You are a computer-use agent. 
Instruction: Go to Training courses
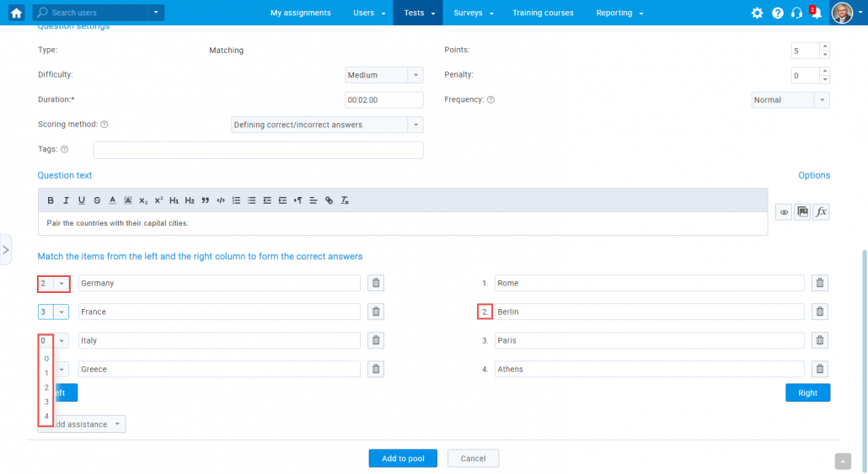click(543, 13)
